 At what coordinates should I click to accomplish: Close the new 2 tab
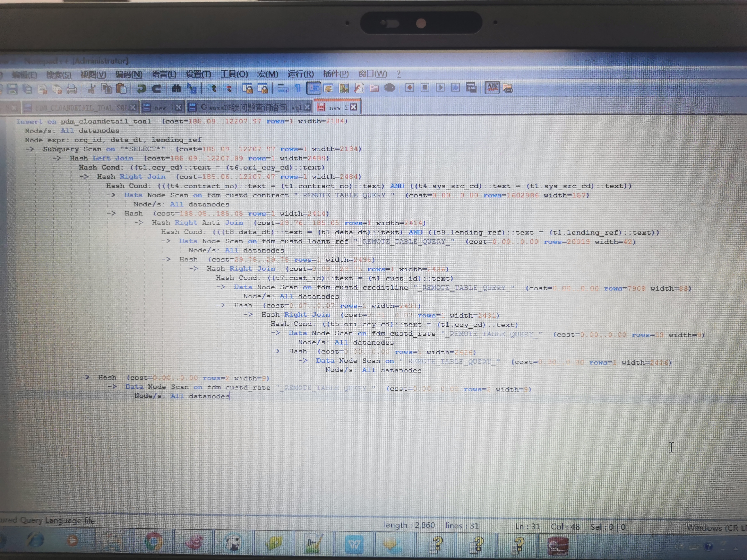coord(353,107)
